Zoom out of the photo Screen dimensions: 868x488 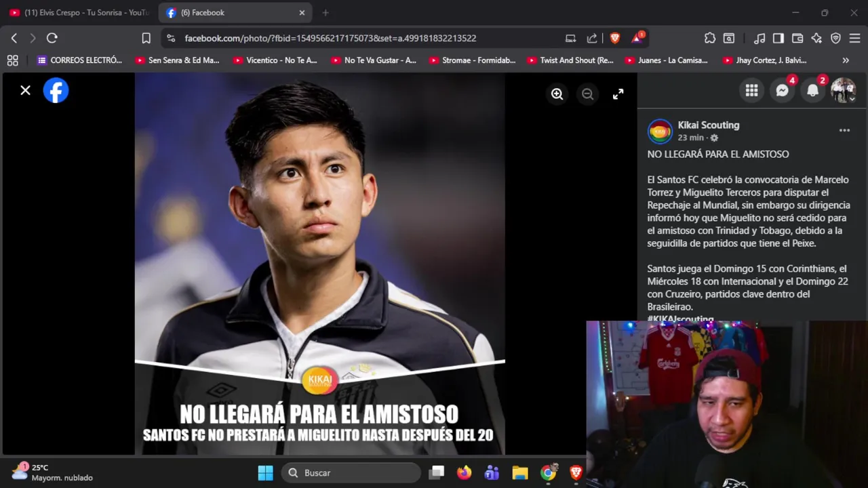click(587, 94)
